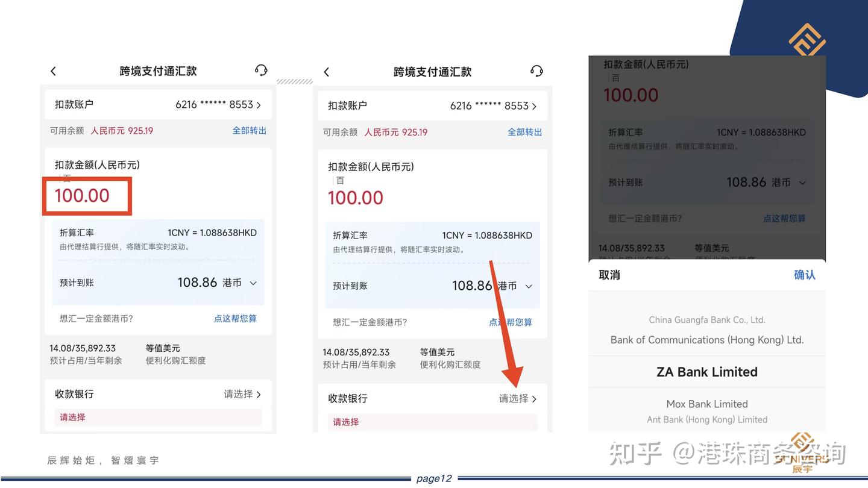The image size is (868, 488).
Task: Tap 取消 to cancel bank selection
Action: point(609,275)
